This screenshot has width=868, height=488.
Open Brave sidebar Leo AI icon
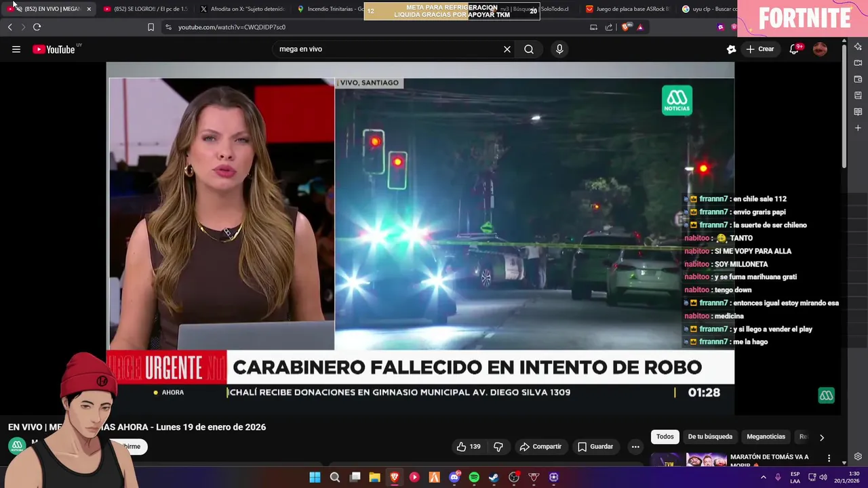coord(858,46)
